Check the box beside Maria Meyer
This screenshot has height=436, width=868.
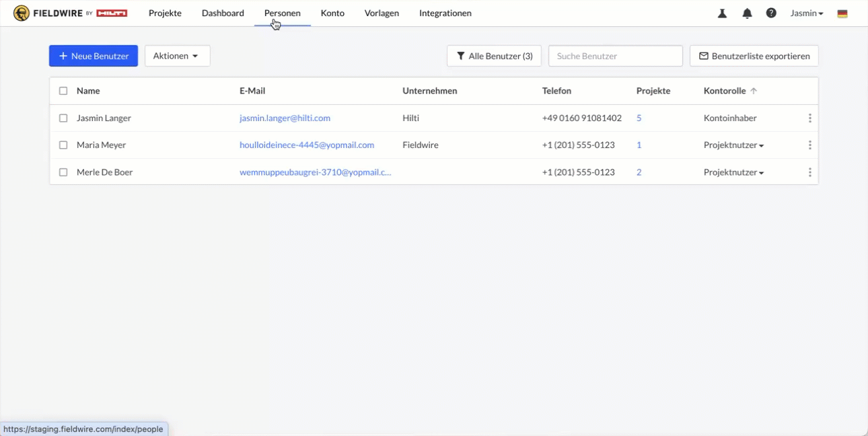(63, 145)
